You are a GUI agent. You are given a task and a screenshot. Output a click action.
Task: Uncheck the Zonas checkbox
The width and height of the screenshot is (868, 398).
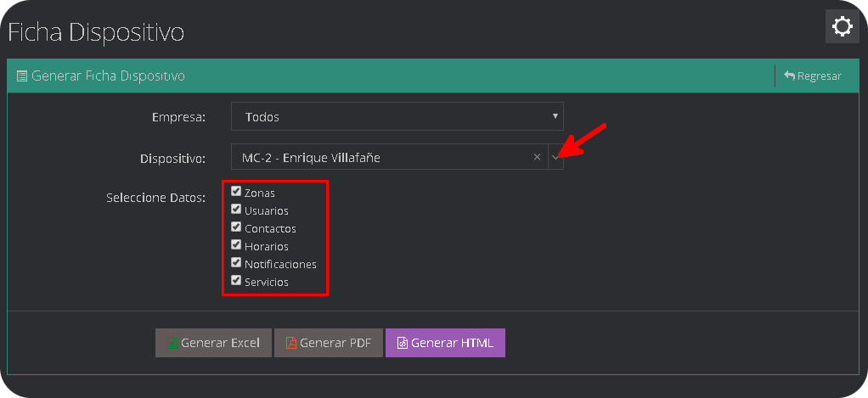coord(236,191)
